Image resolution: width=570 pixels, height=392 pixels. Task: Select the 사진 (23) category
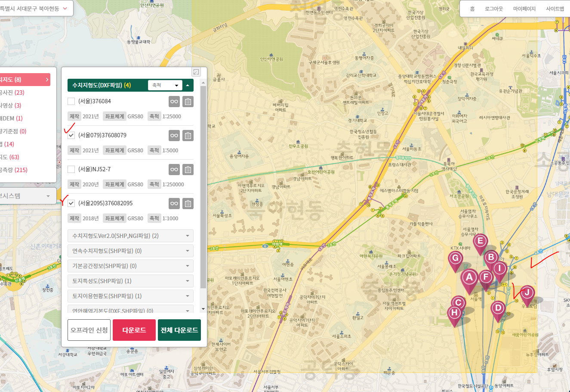(12, 93)
